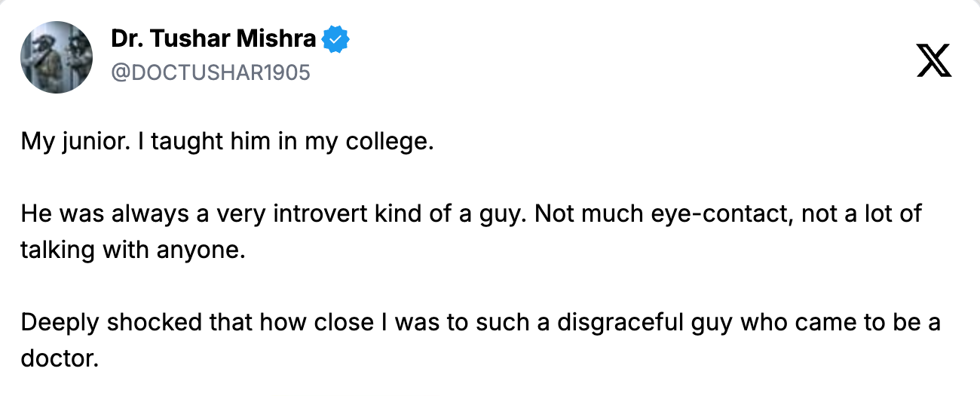
Task: Click the line "talking with anyone."
Action: coord(133,250)
